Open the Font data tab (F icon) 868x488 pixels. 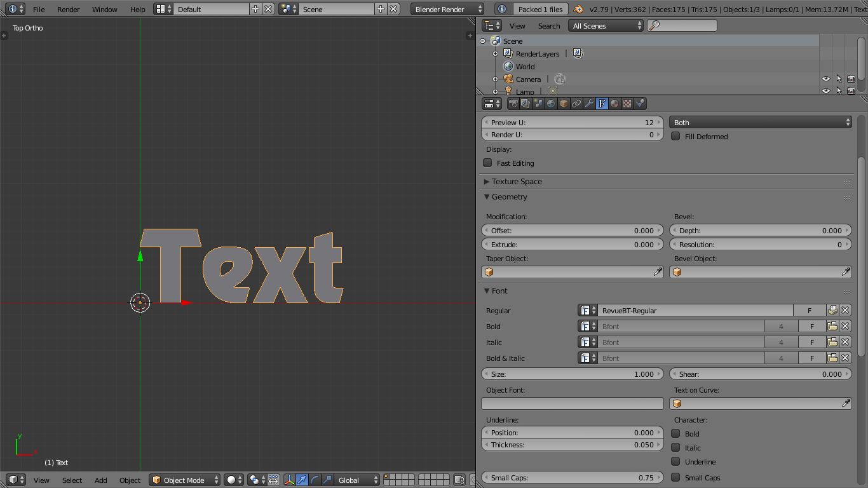tap(602, 104)
